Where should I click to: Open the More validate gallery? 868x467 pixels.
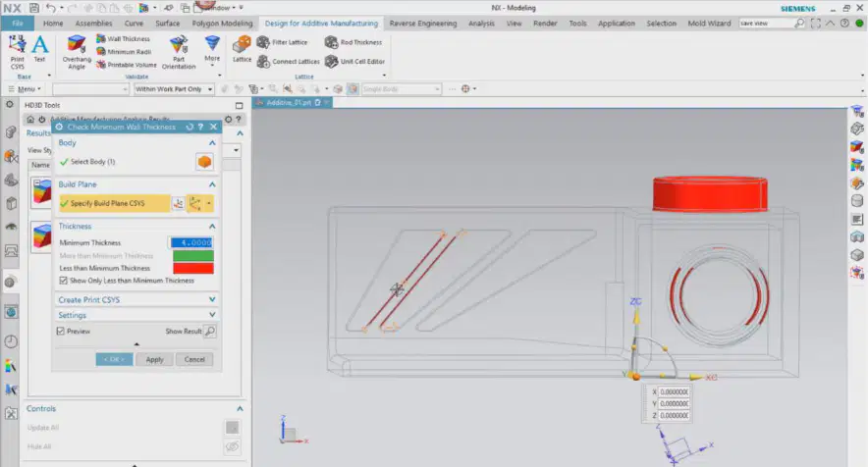[212, 51]
